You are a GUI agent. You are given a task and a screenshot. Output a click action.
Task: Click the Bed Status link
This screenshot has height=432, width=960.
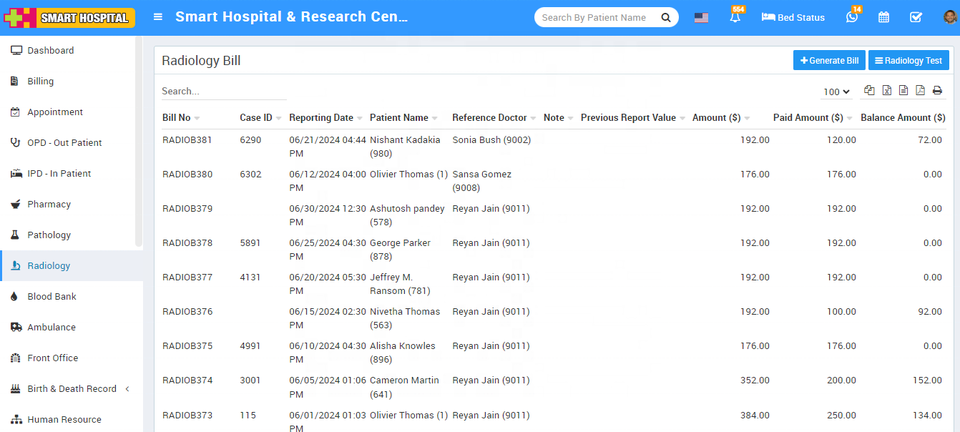click(x=793, y=18)
